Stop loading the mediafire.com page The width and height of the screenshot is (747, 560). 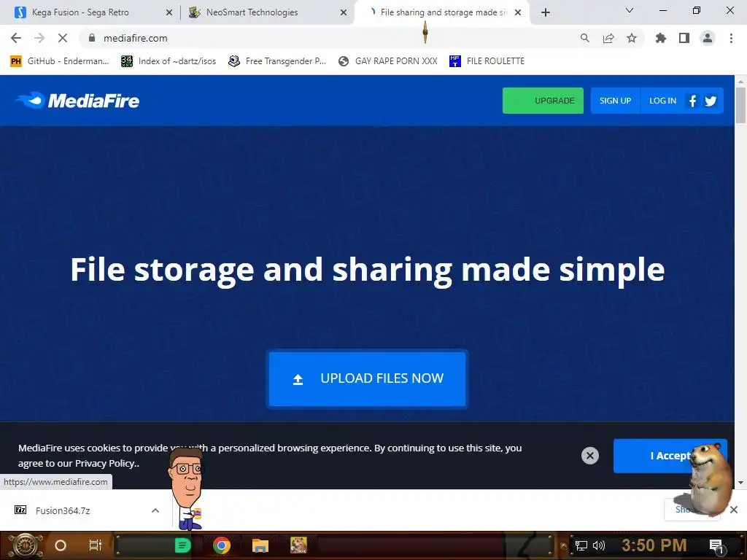(x=63, y=38)
